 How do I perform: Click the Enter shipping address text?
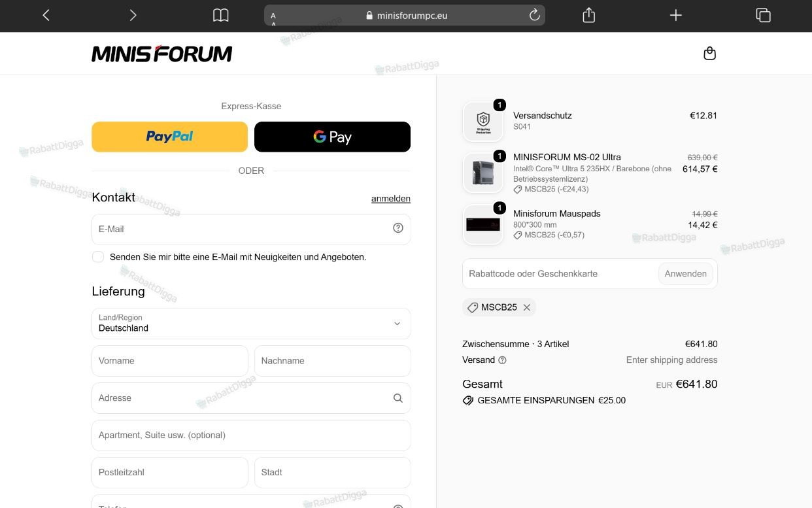(x=671, y=360)
